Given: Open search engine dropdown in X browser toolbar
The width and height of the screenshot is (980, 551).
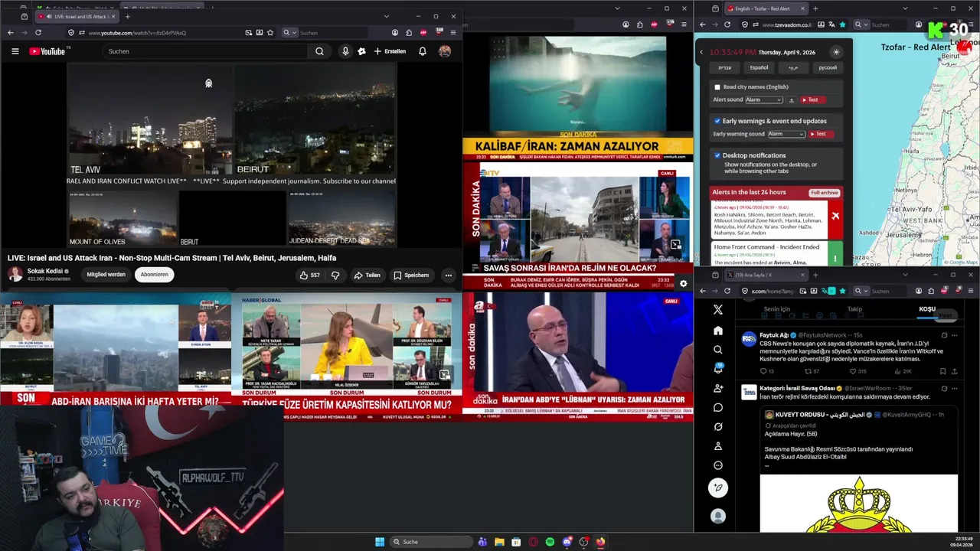Looking at the screenshot, I should (860, 291).
